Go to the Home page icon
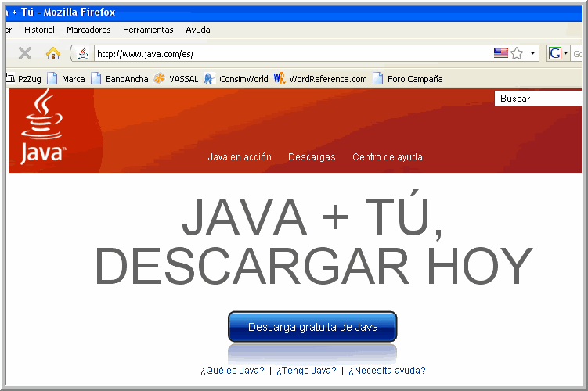This screenshot has height=391, width=588. pyautogui.click(x=52, y=53)
